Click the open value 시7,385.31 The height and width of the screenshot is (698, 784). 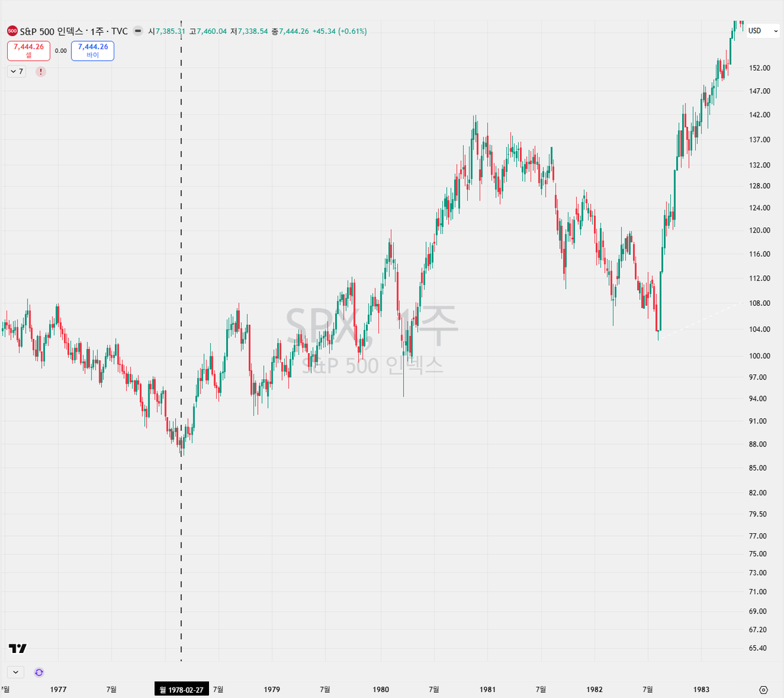167,31
